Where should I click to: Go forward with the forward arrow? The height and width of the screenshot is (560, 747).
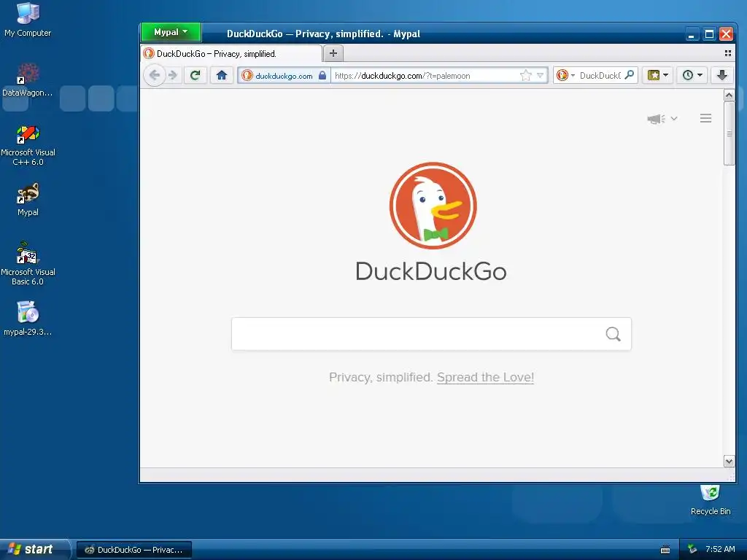pos(172,75)
